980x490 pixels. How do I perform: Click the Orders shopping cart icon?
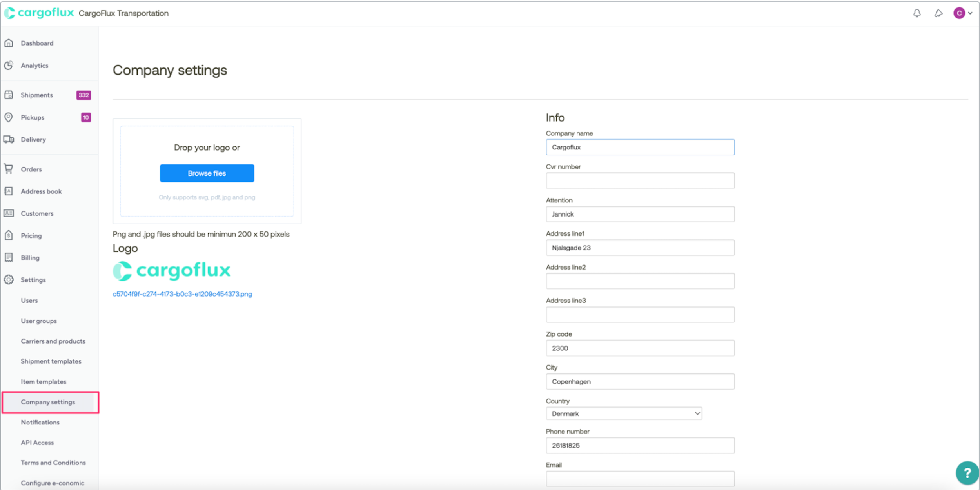click(9, 169)
